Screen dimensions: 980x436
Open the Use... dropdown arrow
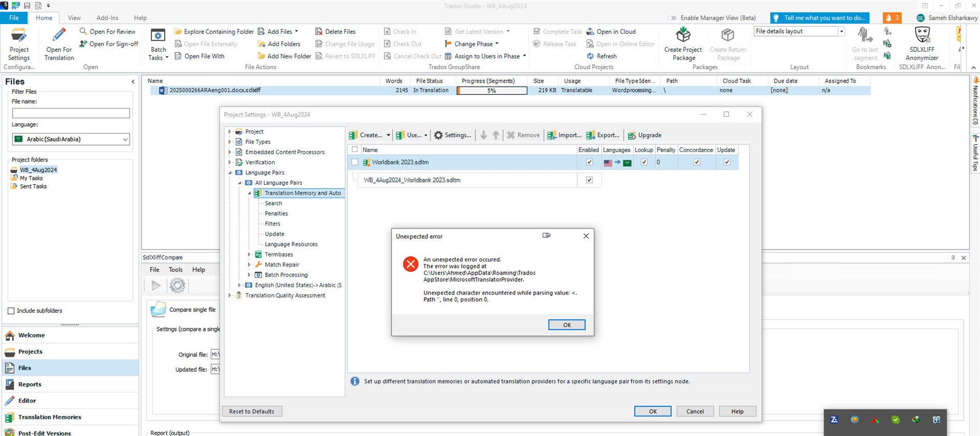[426, 135]
